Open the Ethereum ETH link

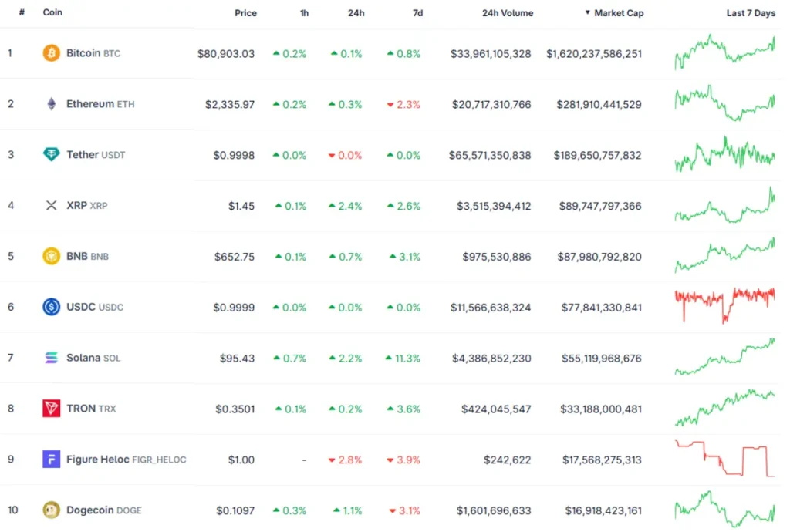[x=100, y=104]
